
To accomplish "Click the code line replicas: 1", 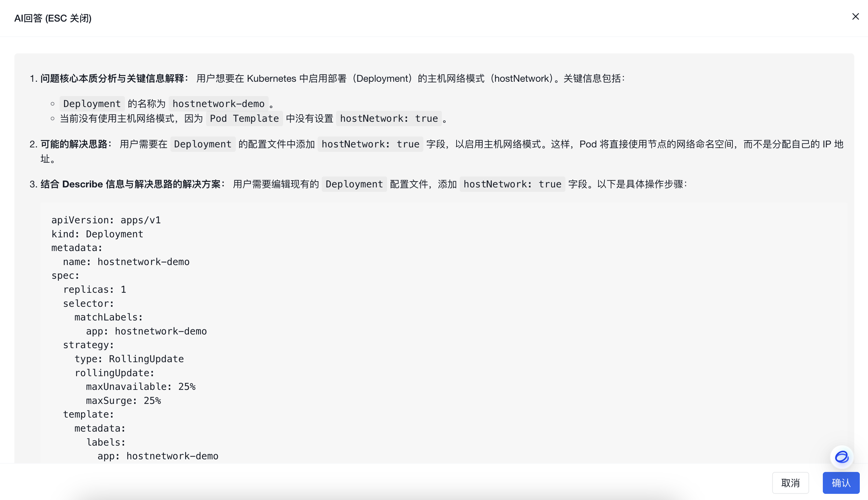I will (x=94, y=289).
